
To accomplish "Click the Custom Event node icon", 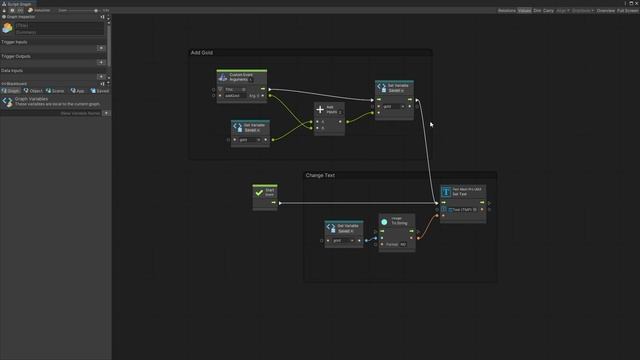I will point(223,77).
